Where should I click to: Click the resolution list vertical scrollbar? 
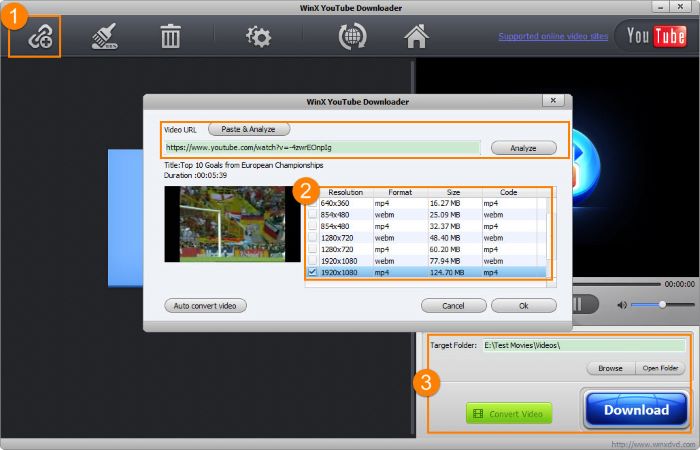coord(550,237)
